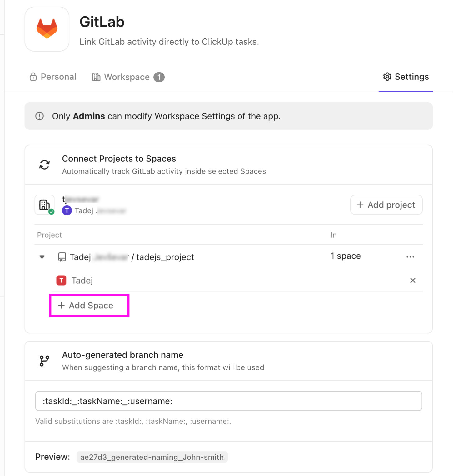Click the Add Space button
This screenshot has width=453, height=476.
click(x=89, y=305)
